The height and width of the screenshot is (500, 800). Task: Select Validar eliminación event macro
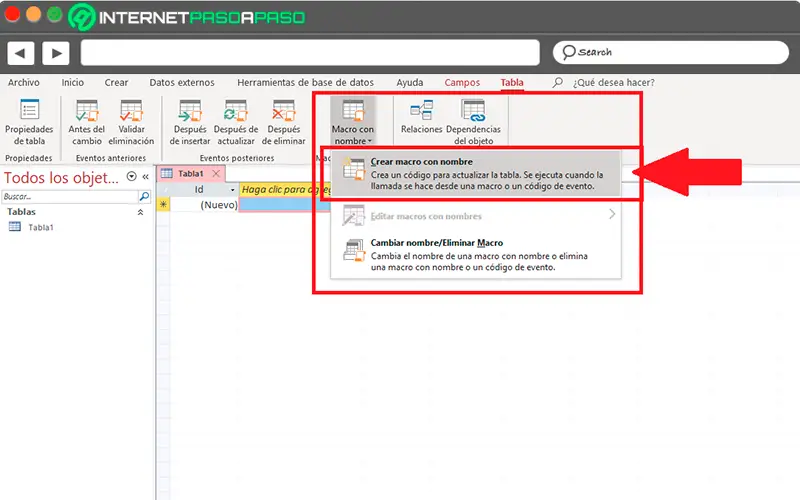click(131, 122)
